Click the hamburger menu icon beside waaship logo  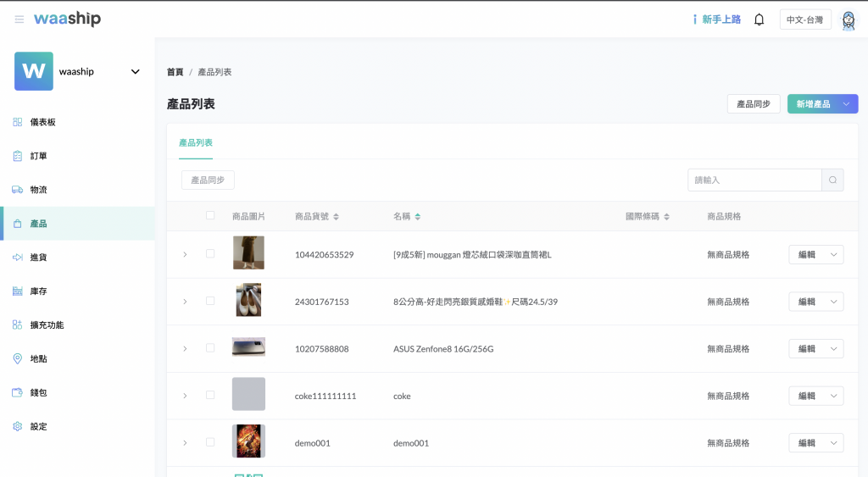[19, 19]
